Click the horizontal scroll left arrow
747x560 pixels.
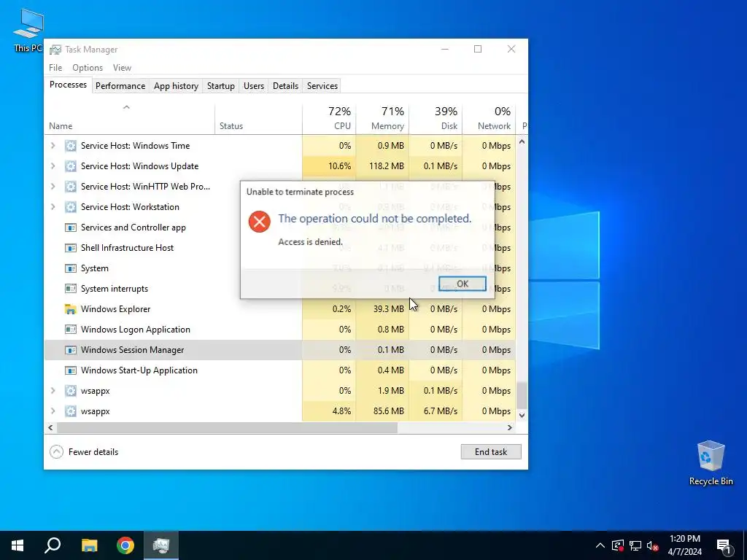click(50, 427)
